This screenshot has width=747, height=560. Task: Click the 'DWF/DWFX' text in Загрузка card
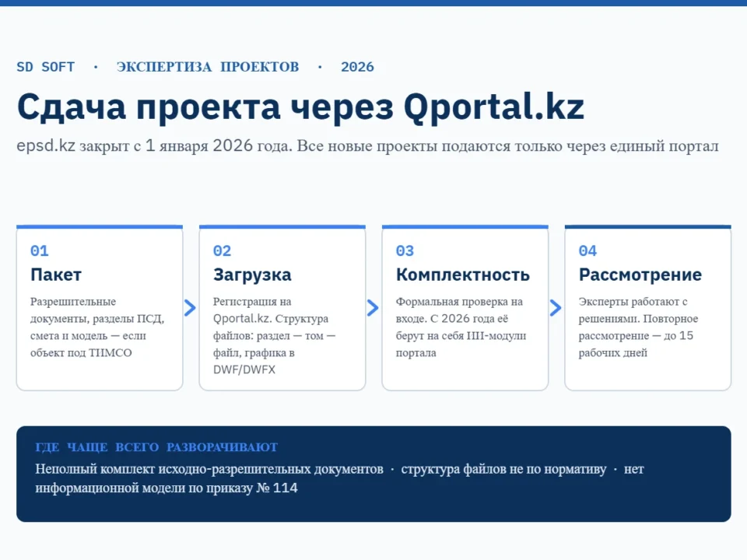[244, 369]
